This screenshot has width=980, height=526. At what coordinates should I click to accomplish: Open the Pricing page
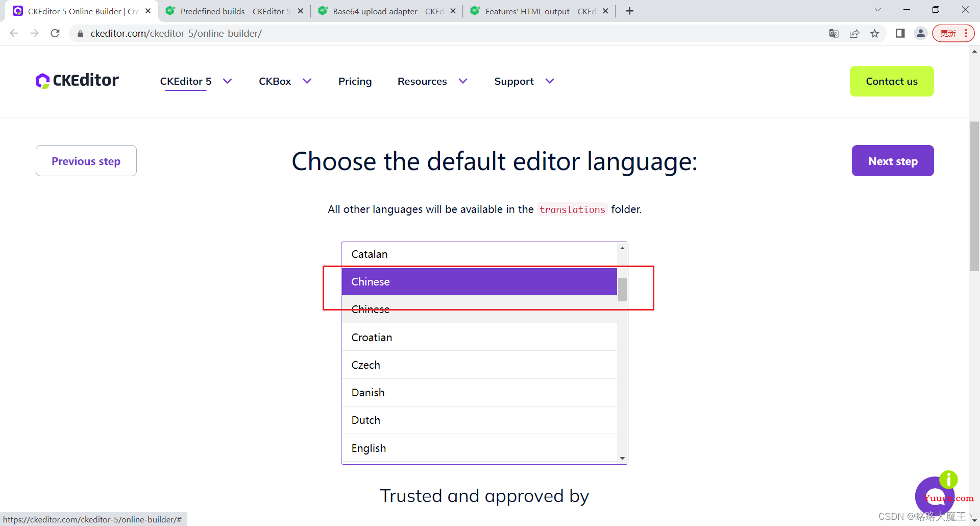coord(355,81)
